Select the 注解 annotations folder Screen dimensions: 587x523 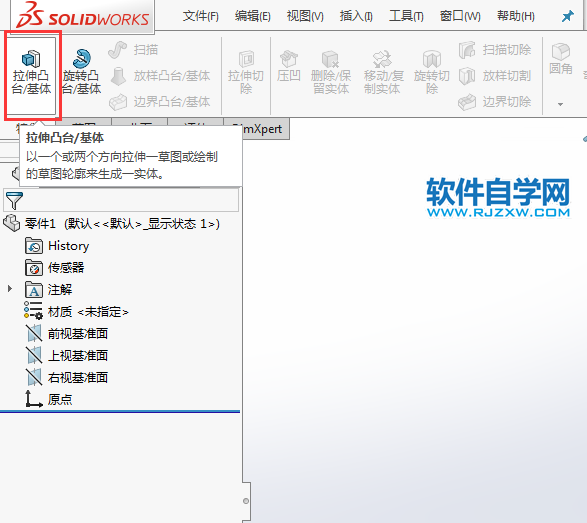49,290
